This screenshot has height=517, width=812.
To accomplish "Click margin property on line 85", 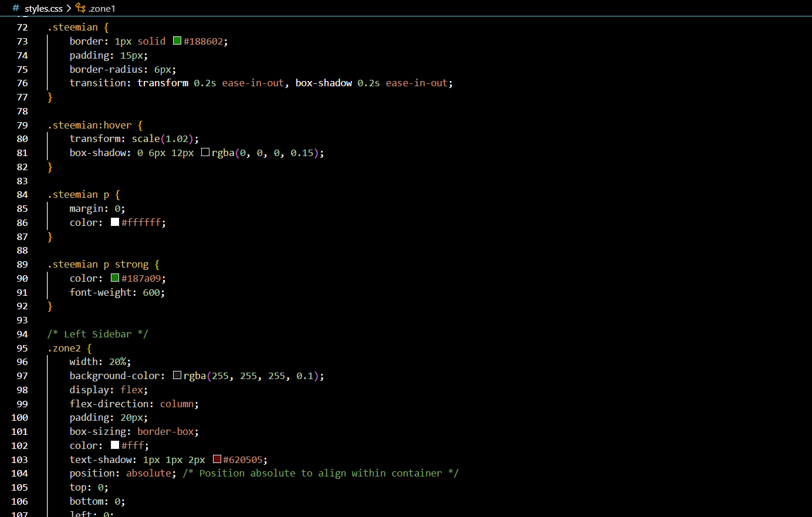I will click(87, 208).
